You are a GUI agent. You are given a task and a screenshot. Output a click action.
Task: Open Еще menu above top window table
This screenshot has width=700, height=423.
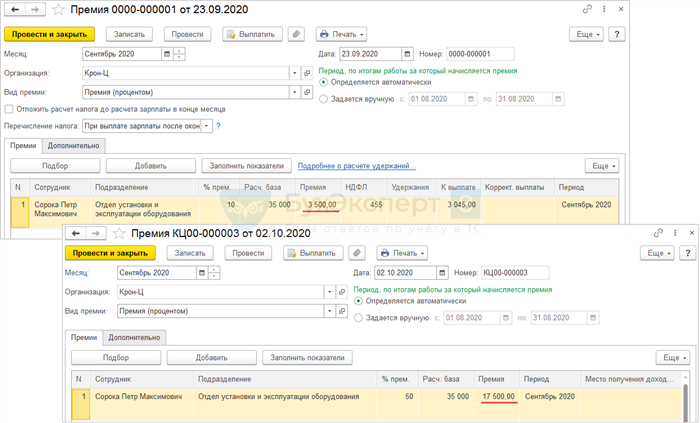coord(602,166)
